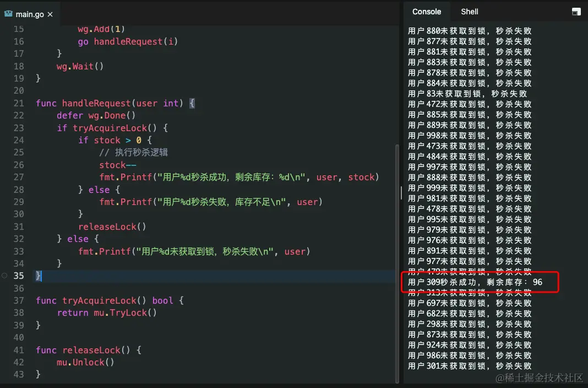Click the divider handle between editor and console
The height and width of the screenshot is (388, 588).
pos(401,193)
